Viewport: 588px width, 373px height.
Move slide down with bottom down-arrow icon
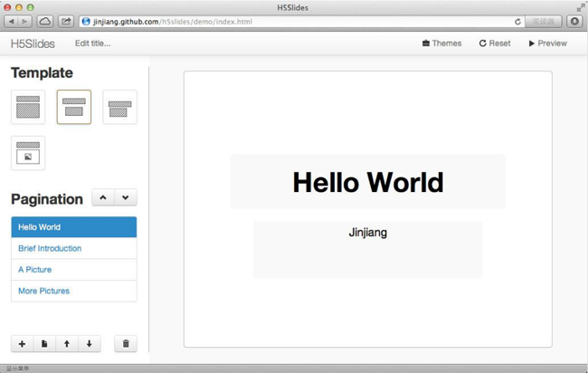tap(89, 344)
